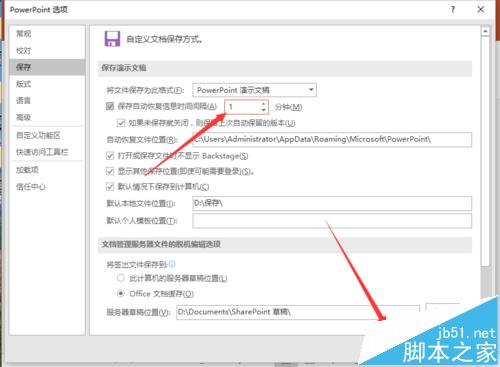Open the 常规 category

coord(23,33)
